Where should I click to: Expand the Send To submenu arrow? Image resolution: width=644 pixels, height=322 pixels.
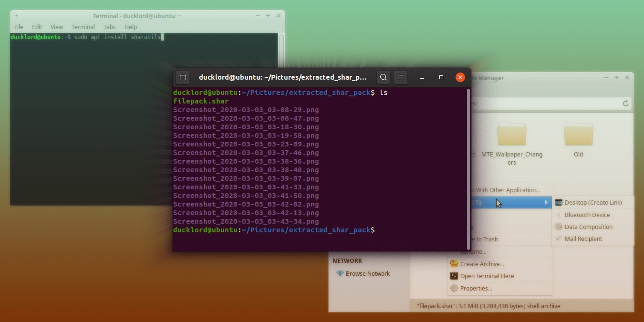click(x=547, y=202)
